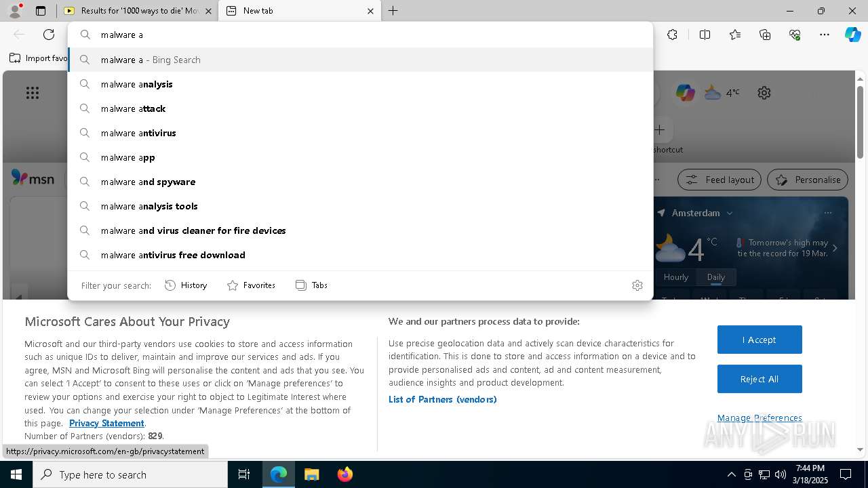Choose 'malware analysis' suggestion
Viewport: 868px width, 488px height.
[x=360, y=84]
